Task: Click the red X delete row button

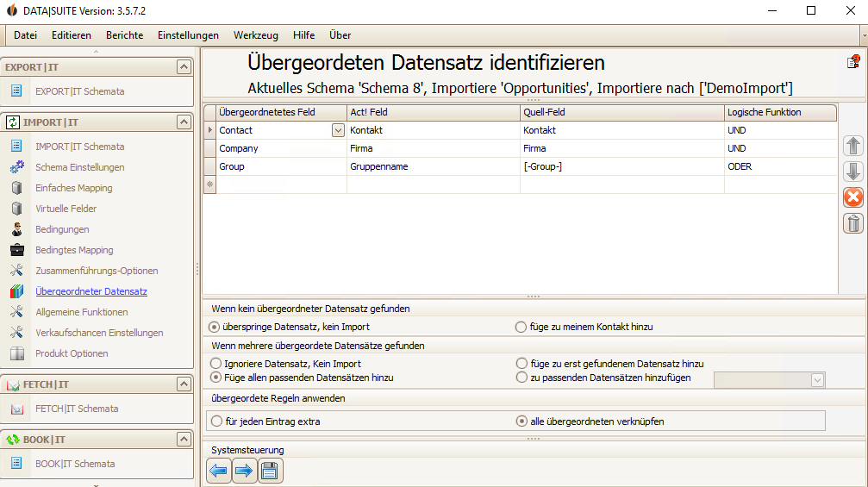Action: [x=853, y=197]
